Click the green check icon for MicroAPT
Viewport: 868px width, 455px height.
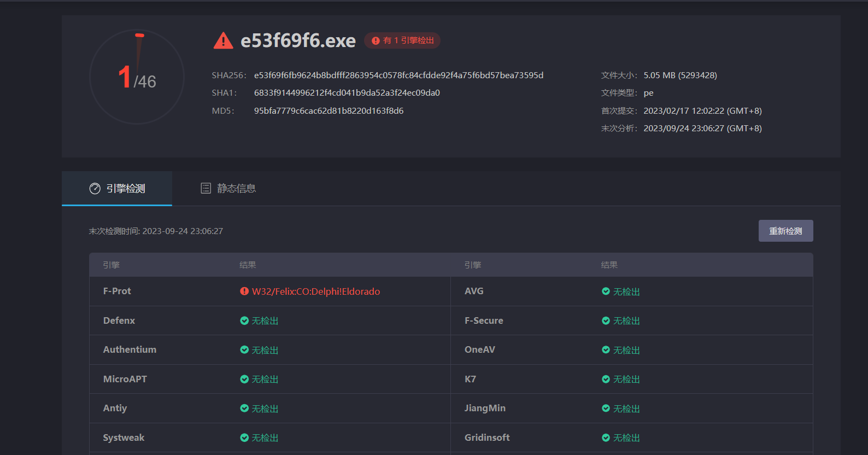pyautogui.click(x=244, y=379)
